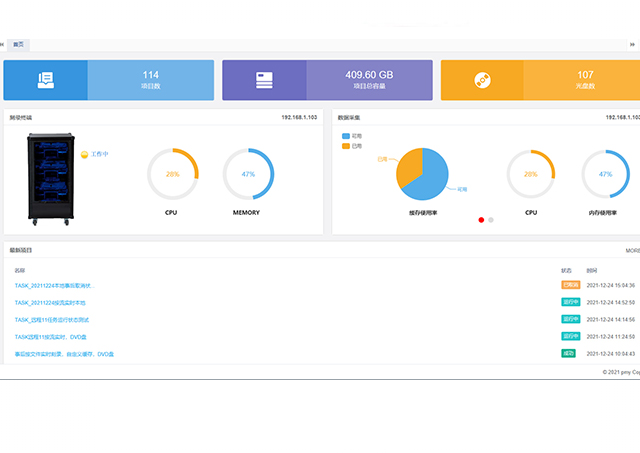Click the green 成功 status badge
The width and height of the screenshot is (640, 453).
[x=568, y=353]
